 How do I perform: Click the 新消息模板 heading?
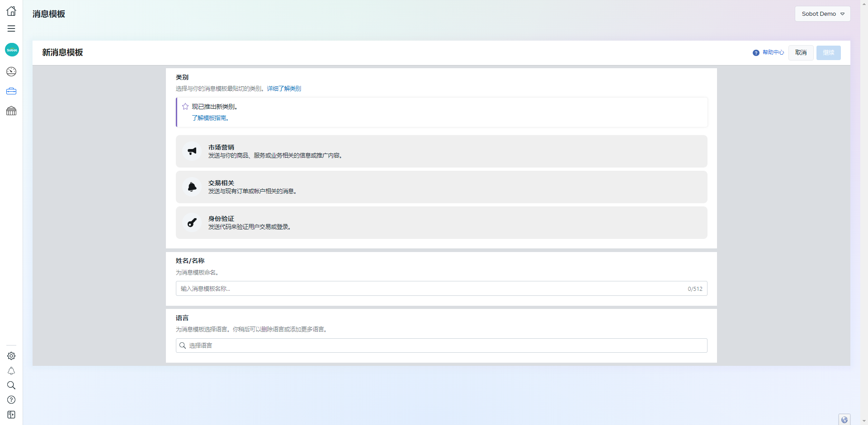point(62,52)
